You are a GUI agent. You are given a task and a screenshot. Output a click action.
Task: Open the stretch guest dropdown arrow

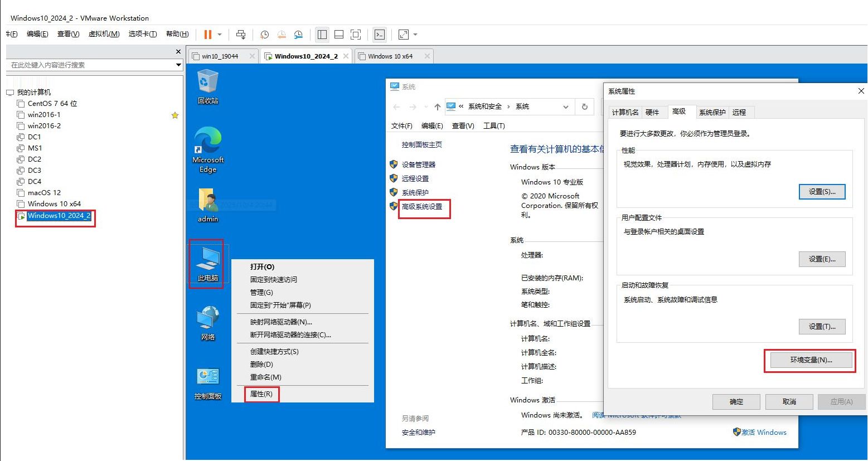(x=415, y=35)
